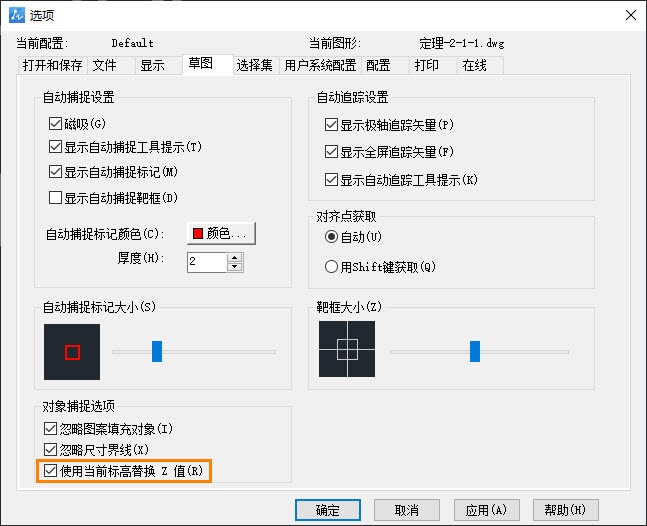The width and height of the screenshot is (647, 526).
Task: Click the 应用(A) button
Action: 486,510
